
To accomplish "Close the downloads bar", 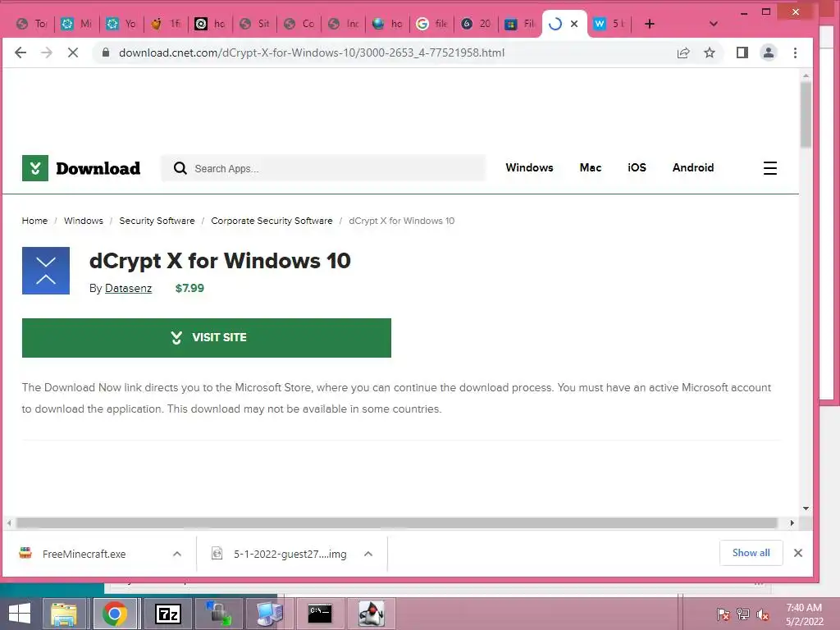I will point(797,553).
